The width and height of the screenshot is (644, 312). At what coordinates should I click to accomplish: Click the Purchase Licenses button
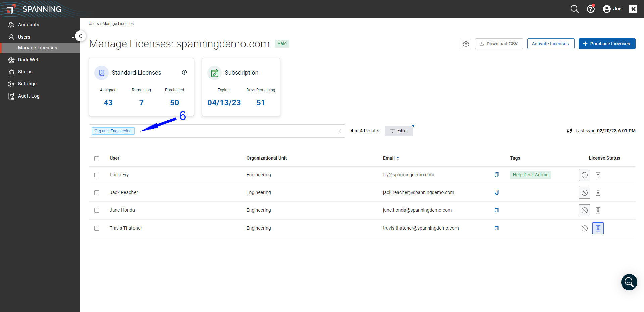[x=607, y=44]
